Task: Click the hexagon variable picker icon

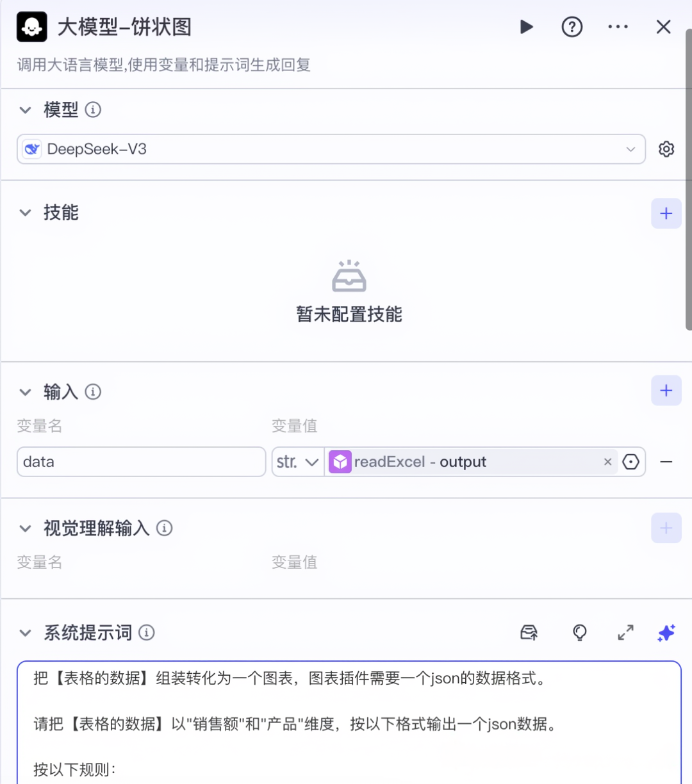Action: 631,462
